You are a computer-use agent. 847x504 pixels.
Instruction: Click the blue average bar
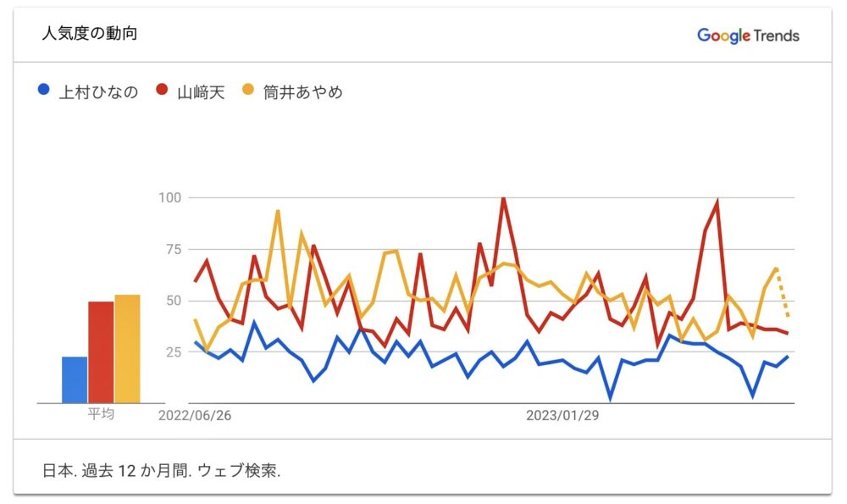click(75, 379)
